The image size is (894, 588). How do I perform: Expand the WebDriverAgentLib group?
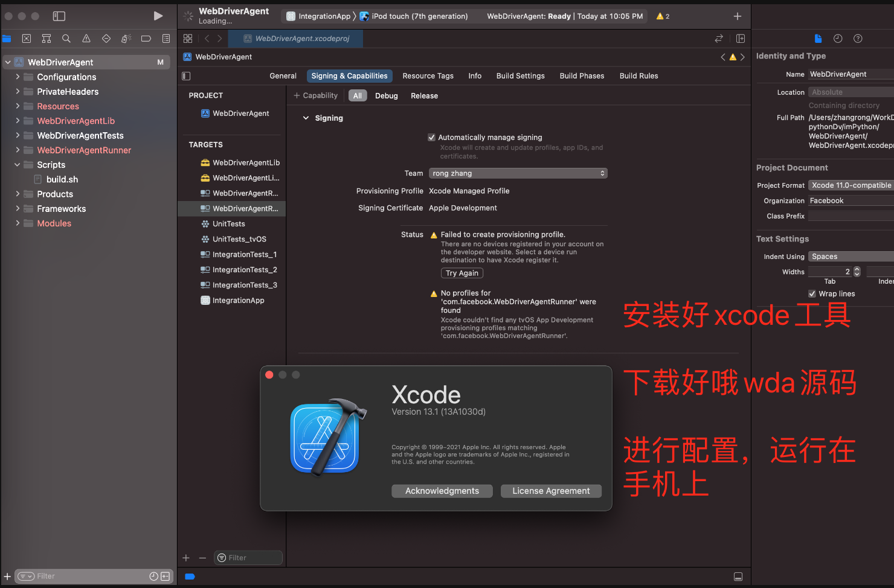(x=18, y=121)
